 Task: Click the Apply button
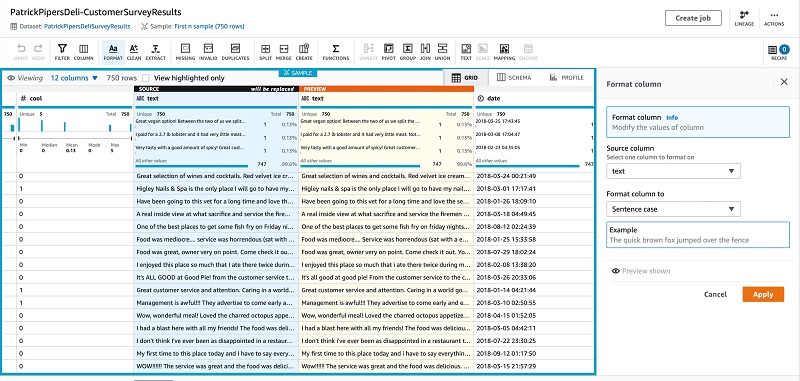(x=763, y=294)
